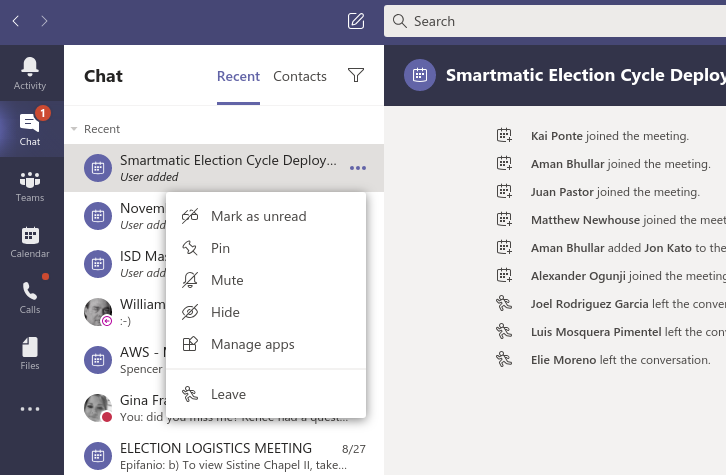
Task: Click the 8/27 date stamp
Action: pos(354,449)
